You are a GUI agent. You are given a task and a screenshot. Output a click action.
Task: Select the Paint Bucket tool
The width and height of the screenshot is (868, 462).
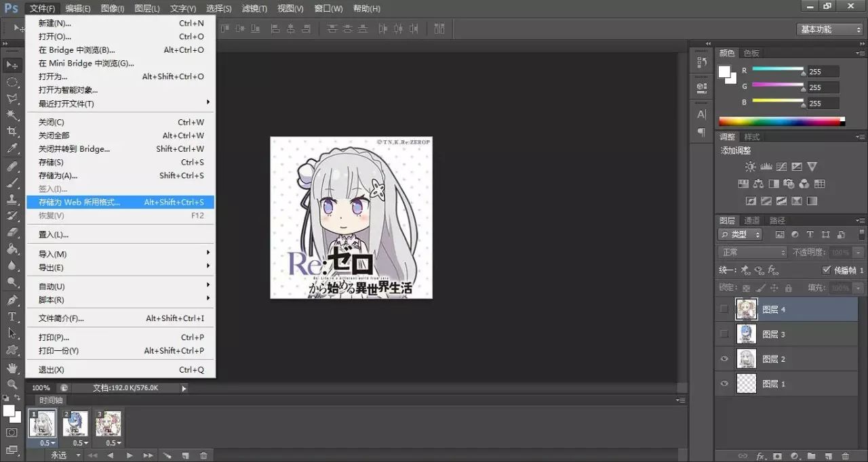pos(12,249)
